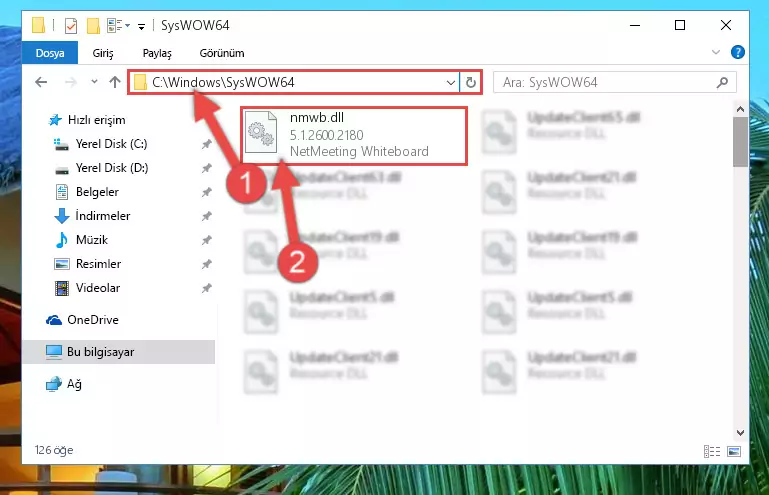The width and height of the screenshot is (769, 495).
Task: Click the pin icon beside İndirmeler
Action: coord(206,216)
